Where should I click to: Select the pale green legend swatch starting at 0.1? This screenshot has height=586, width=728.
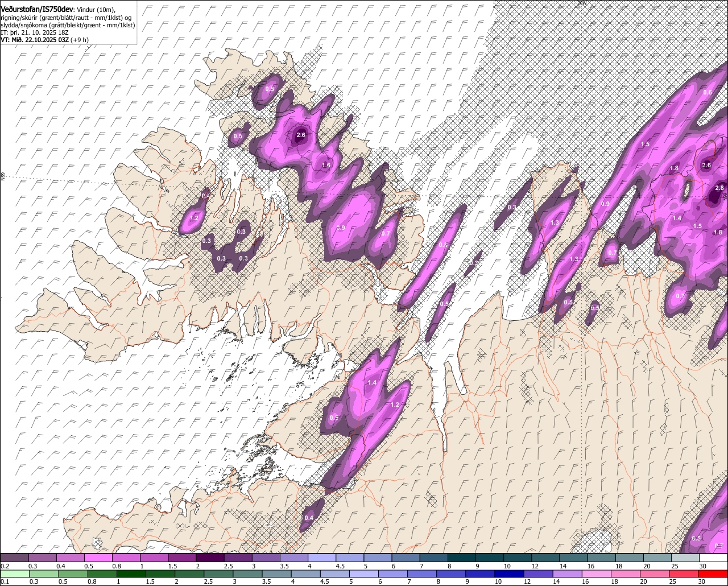pos(15,573)
